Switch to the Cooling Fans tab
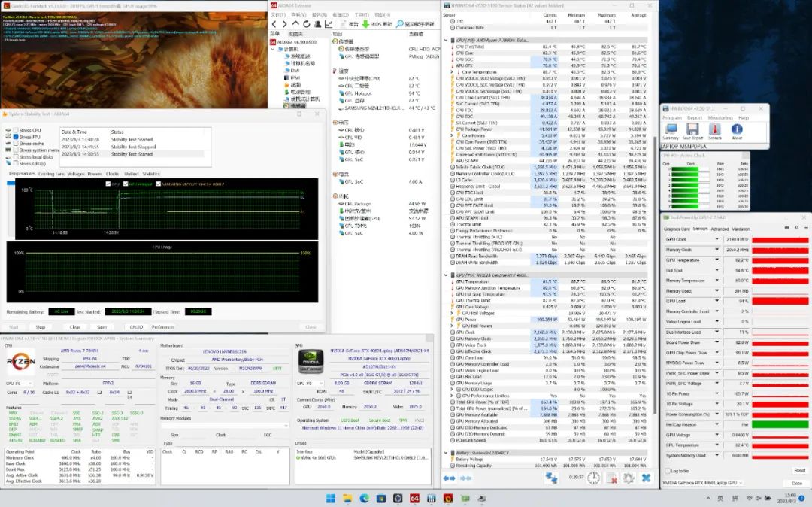 (51, 174)
